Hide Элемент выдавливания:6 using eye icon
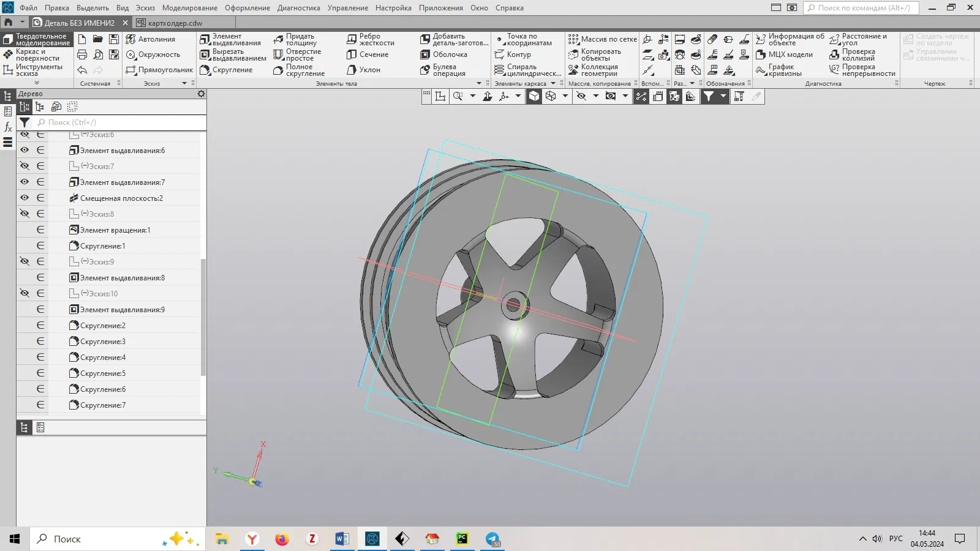This screenshot has width=980, height=551. click(x=24, y=150)
